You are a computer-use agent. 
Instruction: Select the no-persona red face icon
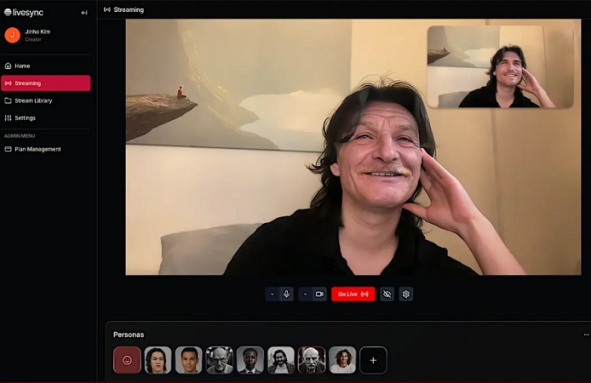127,360
